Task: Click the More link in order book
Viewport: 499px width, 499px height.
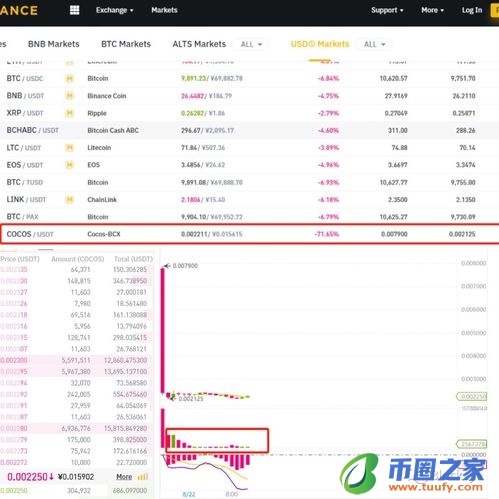Action: pos(124,477)
